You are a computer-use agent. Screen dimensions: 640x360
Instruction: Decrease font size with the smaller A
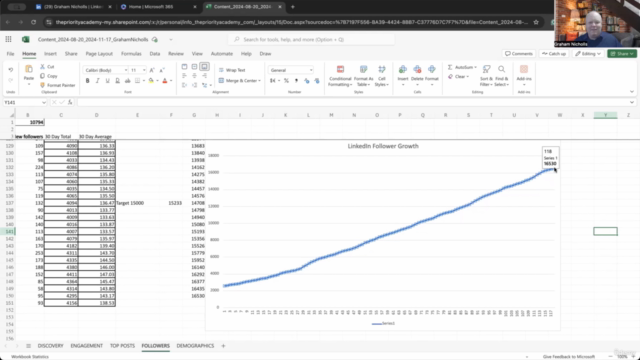[x=162, y=70]
